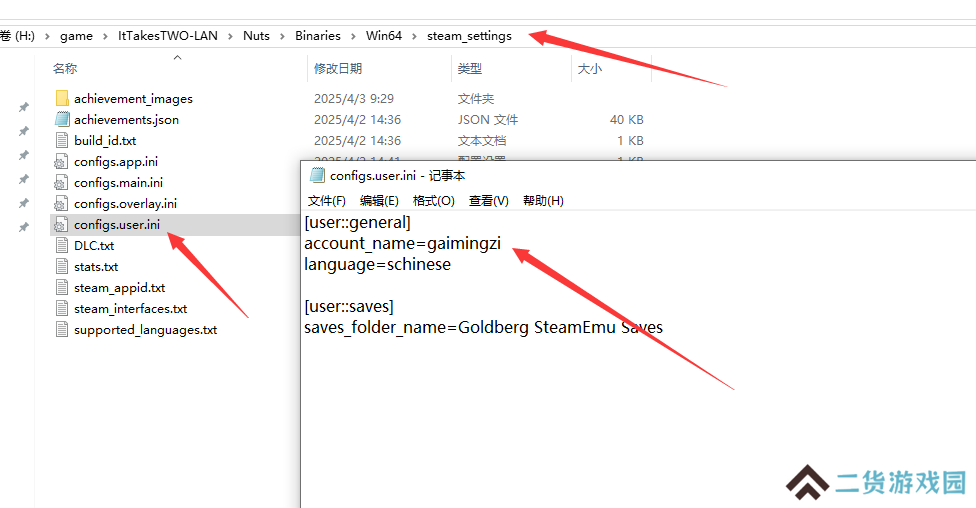Place cursor in account_name=gaimingzi line
The height and width of the screenshot is (508, 976).
tap(402, 243)
